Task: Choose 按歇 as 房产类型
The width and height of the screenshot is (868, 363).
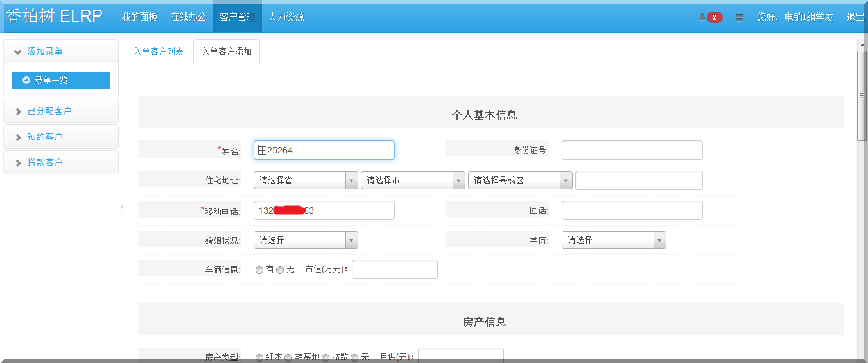Action: pyautogui.click(x=325, y=358)
